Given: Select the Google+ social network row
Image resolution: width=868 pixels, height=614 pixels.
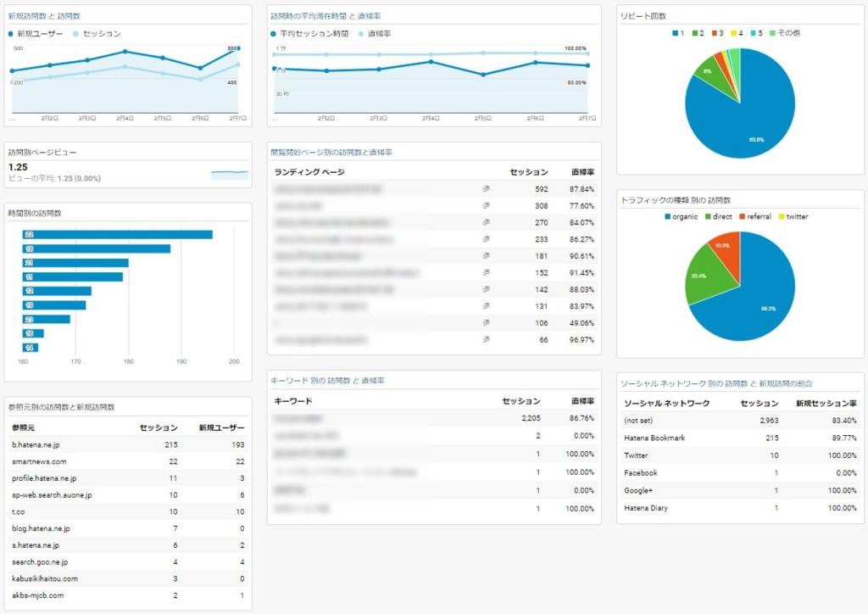Looking at the screenshot, I should point(740,490).
